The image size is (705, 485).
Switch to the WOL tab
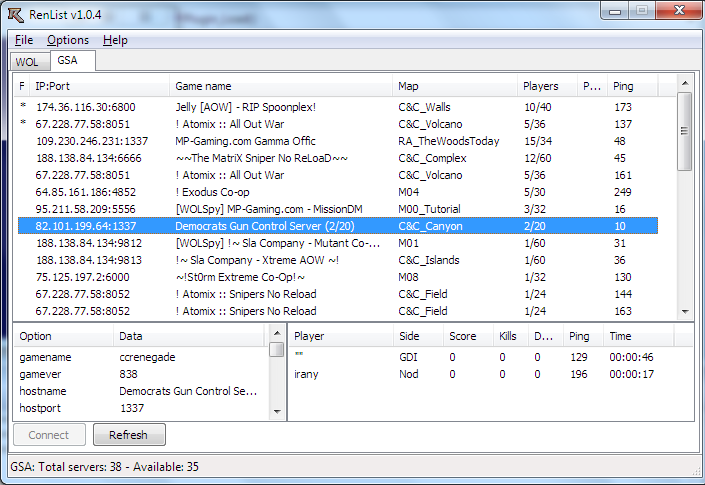27,62
